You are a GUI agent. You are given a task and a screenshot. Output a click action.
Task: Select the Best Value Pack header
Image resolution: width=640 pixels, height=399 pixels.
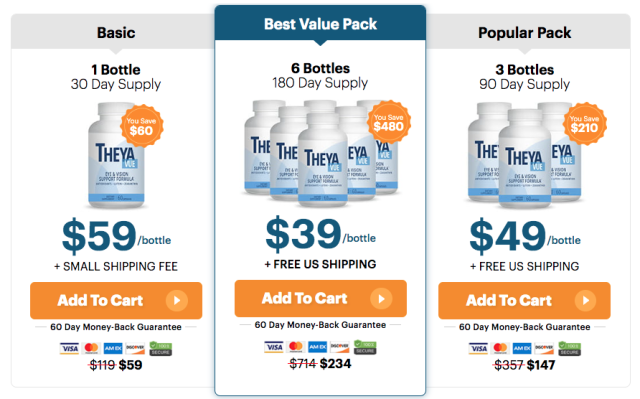point(320,23)
